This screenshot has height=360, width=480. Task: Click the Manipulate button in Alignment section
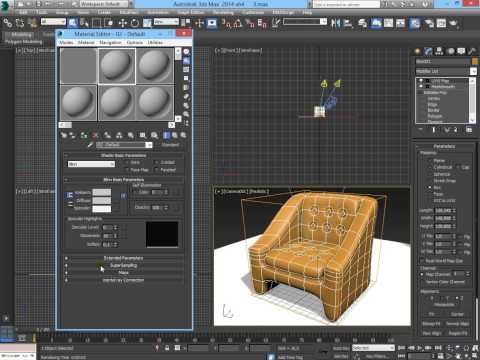(444, 305)
